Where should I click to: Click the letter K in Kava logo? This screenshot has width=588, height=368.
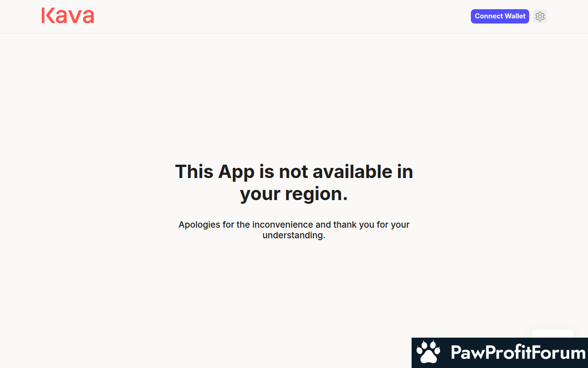pyautogui.click(x=47, y=16)
